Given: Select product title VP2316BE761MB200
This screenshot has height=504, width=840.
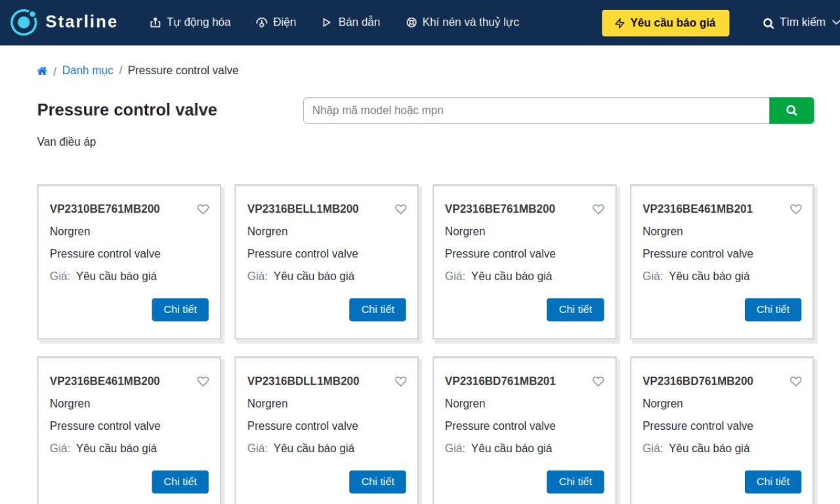Looking at the screenshot, I should (500, 209).
